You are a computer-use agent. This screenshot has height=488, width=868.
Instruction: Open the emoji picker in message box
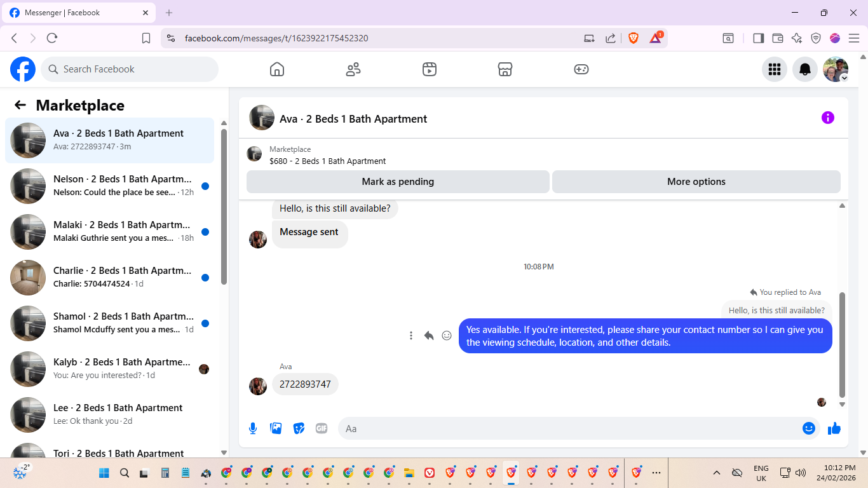pos(809,428)
